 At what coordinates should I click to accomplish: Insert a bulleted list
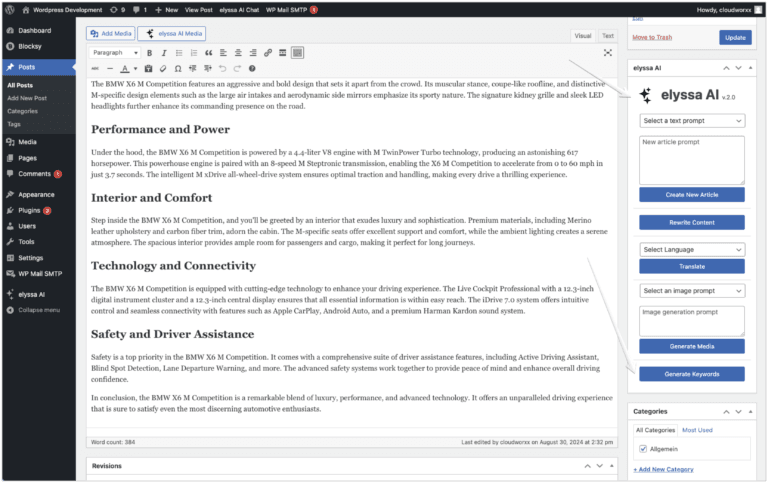point(179,53)
